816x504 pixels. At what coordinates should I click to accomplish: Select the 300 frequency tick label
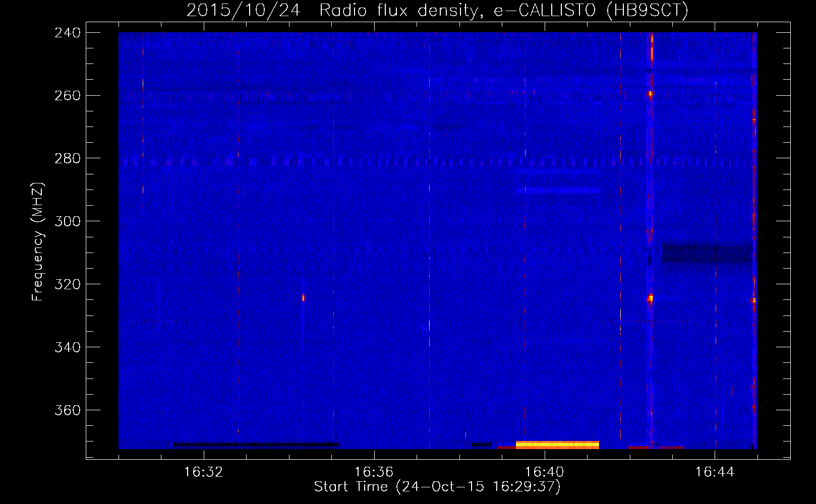68,222
